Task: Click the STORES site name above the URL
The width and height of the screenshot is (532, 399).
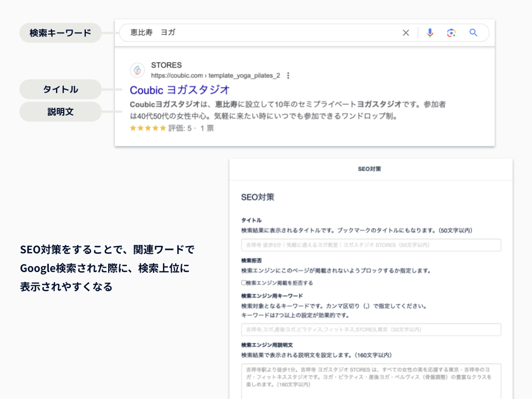Action: pyautogui.click(x=166, y=65)
